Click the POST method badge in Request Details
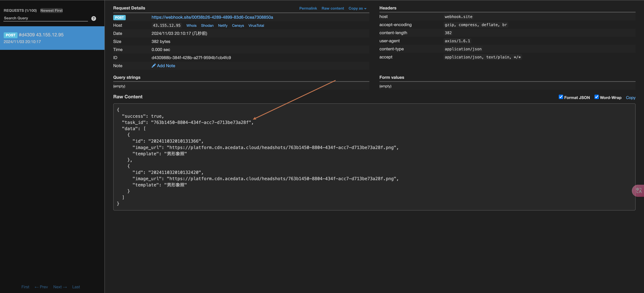644x293 pixels. [x=119, y=18]
